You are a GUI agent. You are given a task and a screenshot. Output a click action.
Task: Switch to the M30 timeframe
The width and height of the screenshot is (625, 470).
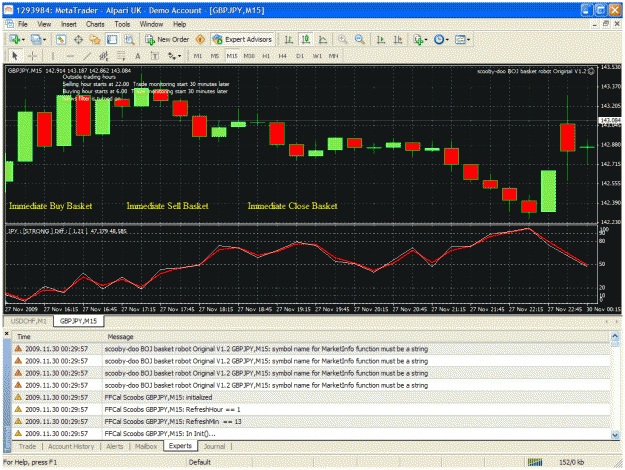(x=249, y=56)
